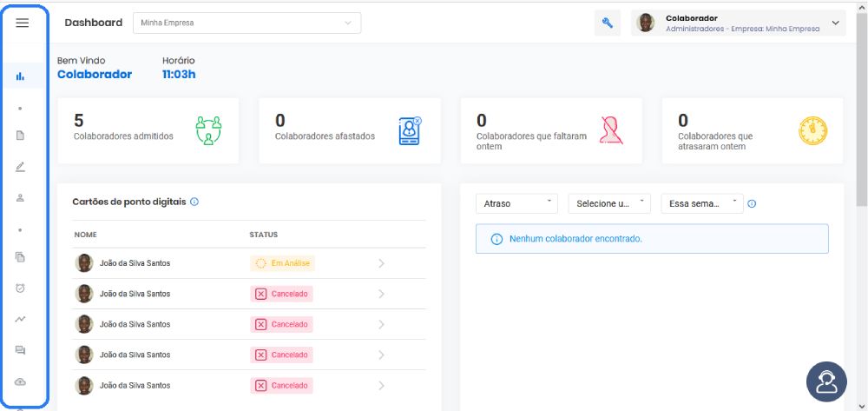Expand the Atraso filter dropdown
The width and height of the screenshot is (868, 411).
coord(517,203)
